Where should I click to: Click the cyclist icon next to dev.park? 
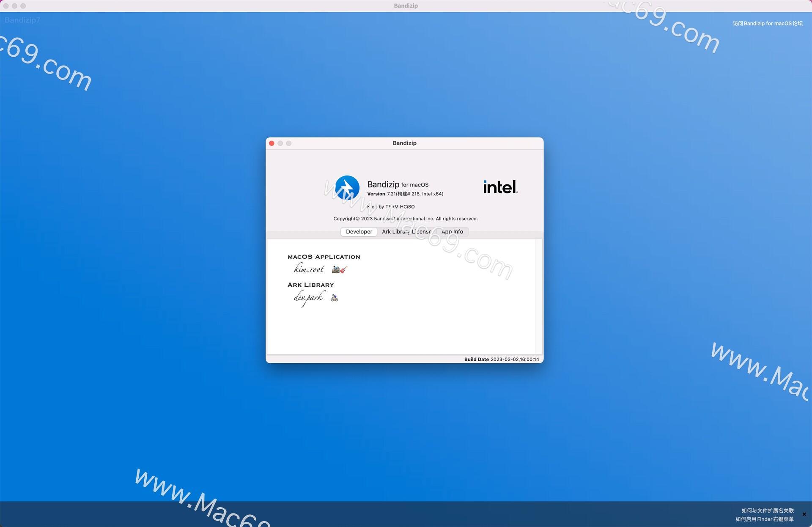(x=335, y=298)
